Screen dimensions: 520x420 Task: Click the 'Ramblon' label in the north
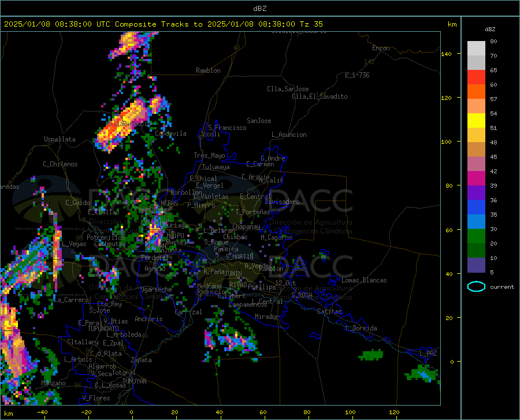pos(208,70)
